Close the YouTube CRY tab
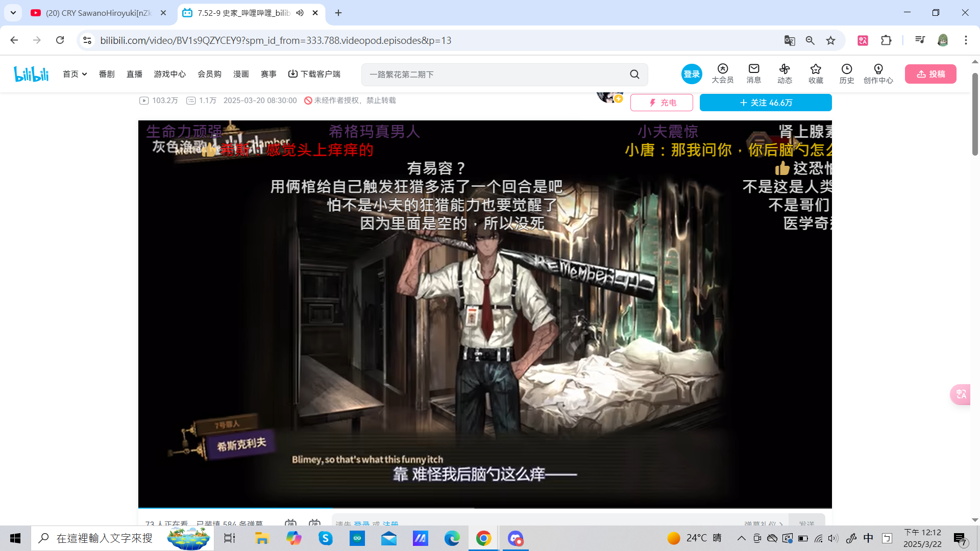The height and width of the screenshot is (551, 980). pos(163,13)
